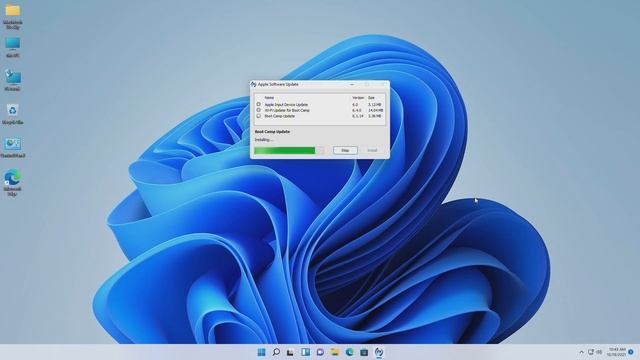Open the volume icon in system tray
The width and height of the screenshot is (640, 360).
click(x=599, y=352)
